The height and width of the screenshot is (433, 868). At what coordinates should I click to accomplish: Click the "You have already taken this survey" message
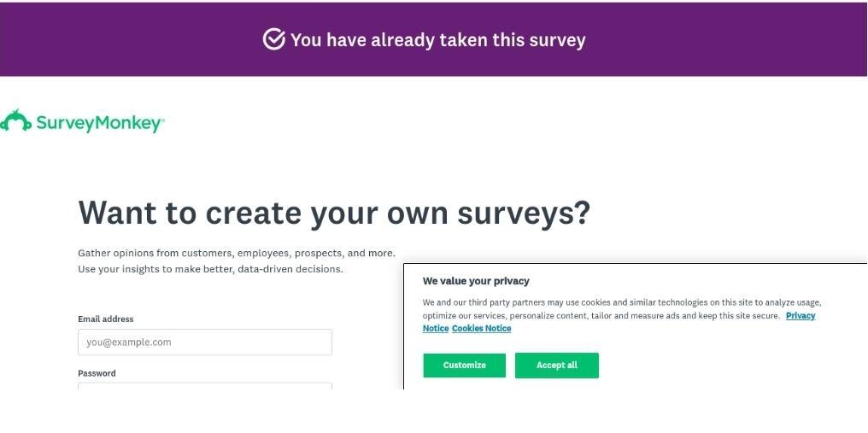(437, 40)
